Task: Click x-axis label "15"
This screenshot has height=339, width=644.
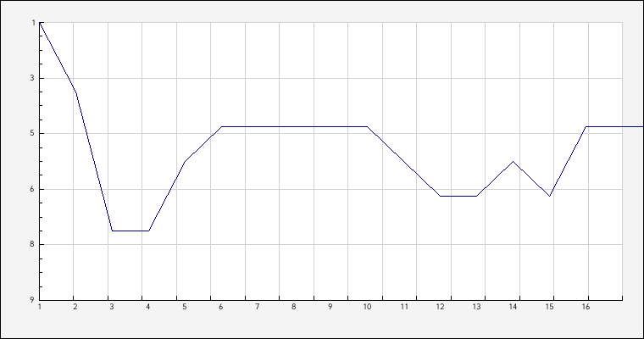Action: pyautogui.click(x=550, y=307)
